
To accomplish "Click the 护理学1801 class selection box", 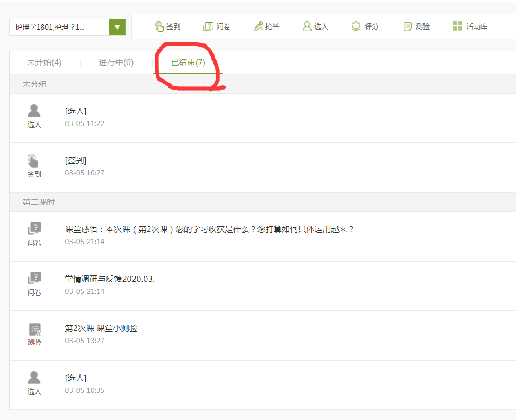I will point(59,27).
